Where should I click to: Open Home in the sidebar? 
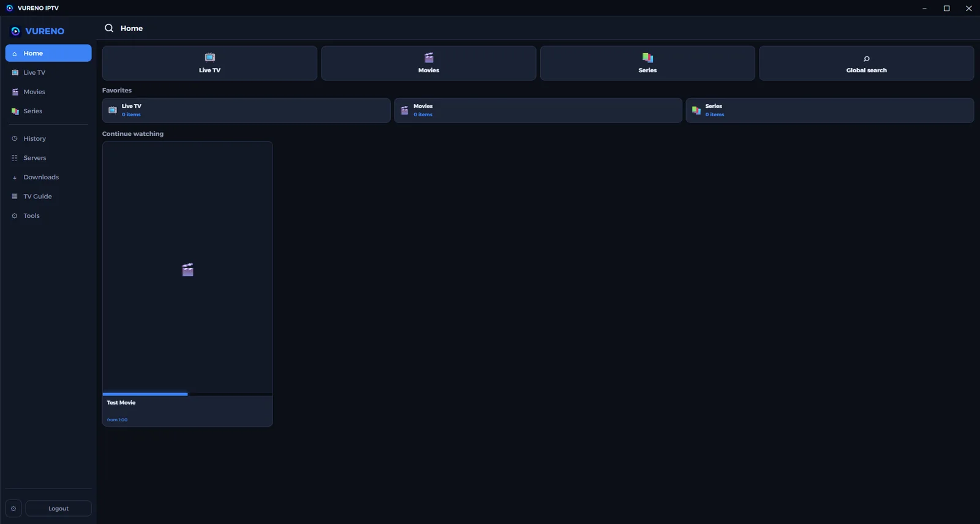[48, 53]
